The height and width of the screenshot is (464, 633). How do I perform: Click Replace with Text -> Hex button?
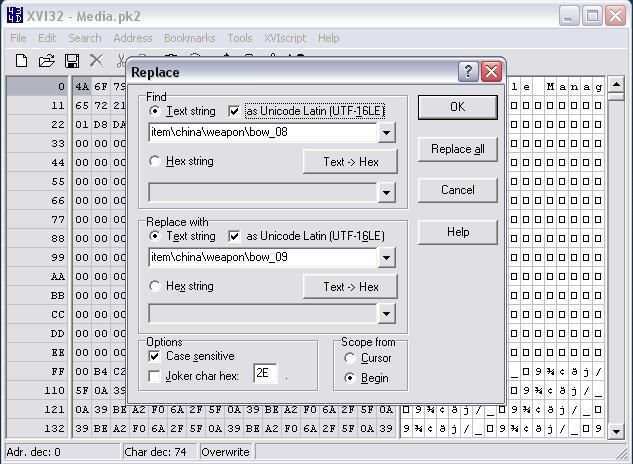350,287
